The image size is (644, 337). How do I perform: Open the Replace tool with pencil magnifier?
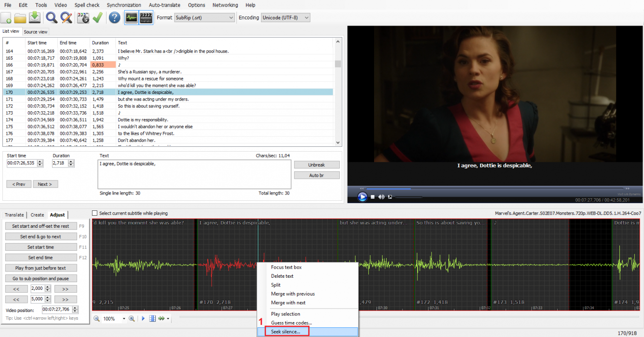(x=66, y=18)
